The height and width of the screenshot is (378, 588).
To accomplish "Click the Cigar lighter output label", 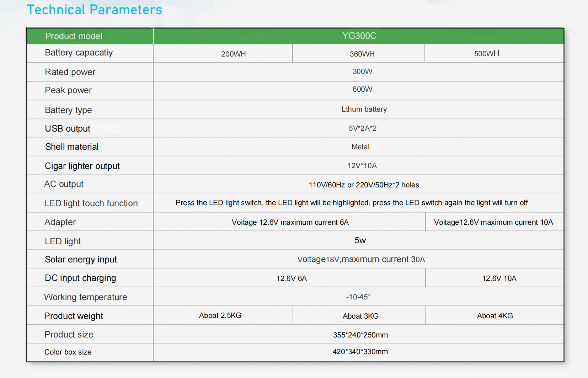I will coord(82,166).
